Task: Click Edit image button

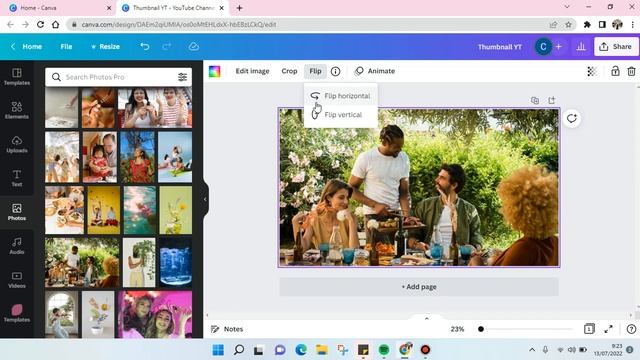Action: [252, 71]
